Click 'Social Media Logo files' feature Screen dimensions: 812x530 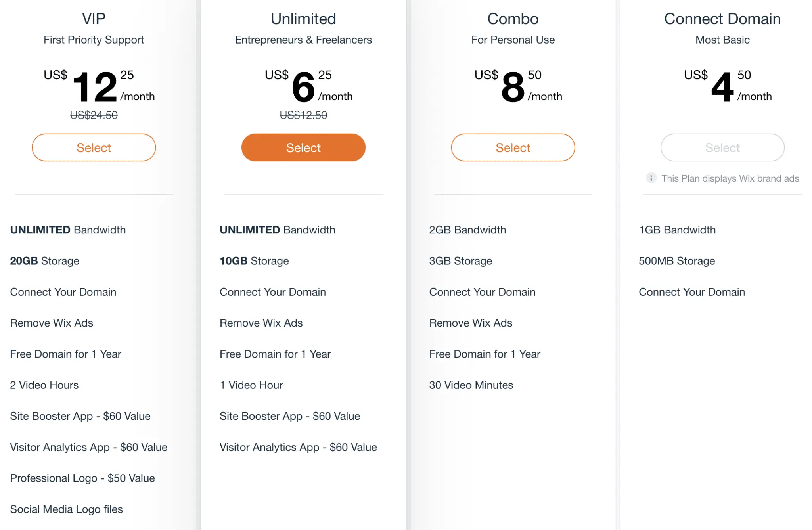(x=67, y=509)
